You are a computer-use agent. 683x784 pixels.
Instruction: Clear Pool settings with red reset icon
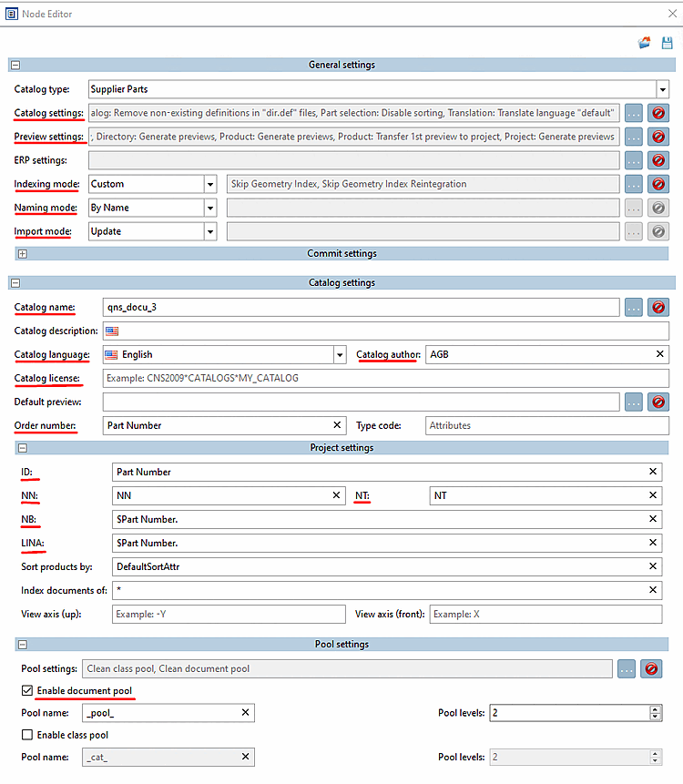pos(651,669)
